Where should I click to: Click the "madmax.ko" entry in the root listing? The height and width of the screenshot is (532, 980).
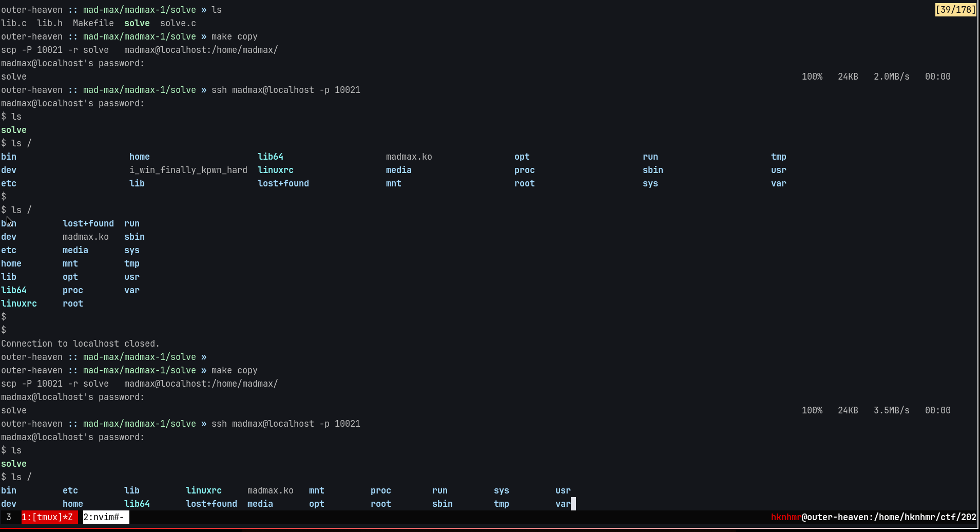tap(409, 156)
